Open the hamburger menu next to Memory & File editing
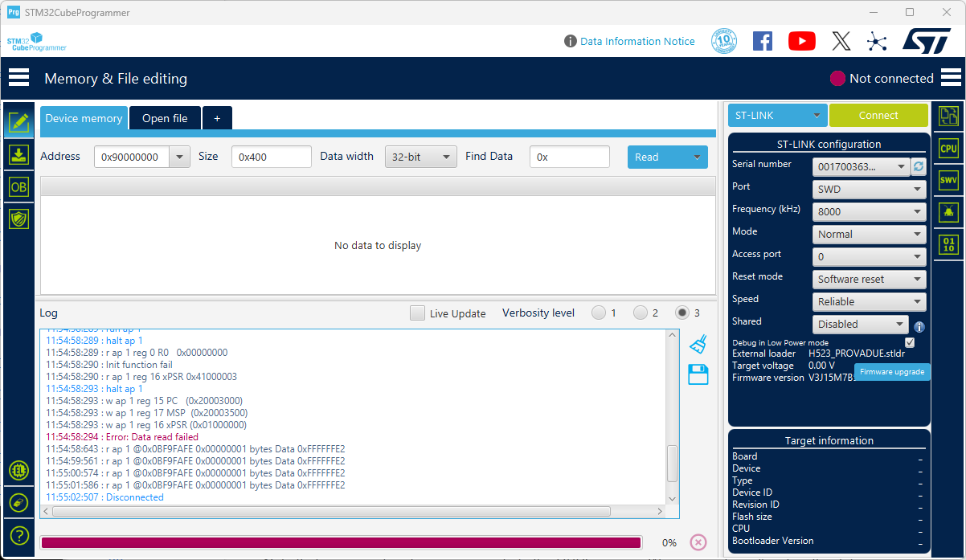This screenshot has height=560, width=966. 18,76
